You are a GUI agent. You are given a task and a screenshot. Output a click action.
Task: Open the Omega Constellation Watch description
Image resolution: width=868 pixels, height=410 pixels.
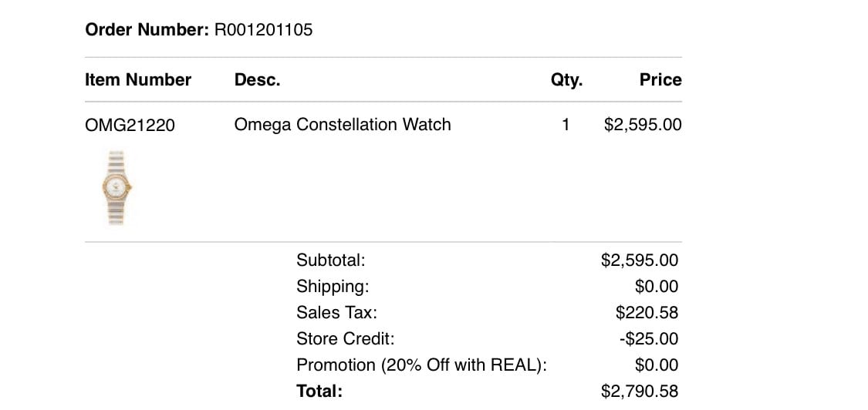[343, 125]
